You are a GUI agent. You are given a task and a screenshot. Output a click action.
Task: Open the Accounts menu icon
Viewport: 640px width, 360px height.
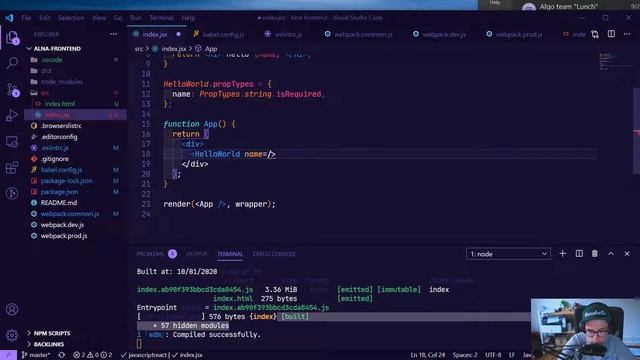tap(12, 309)
